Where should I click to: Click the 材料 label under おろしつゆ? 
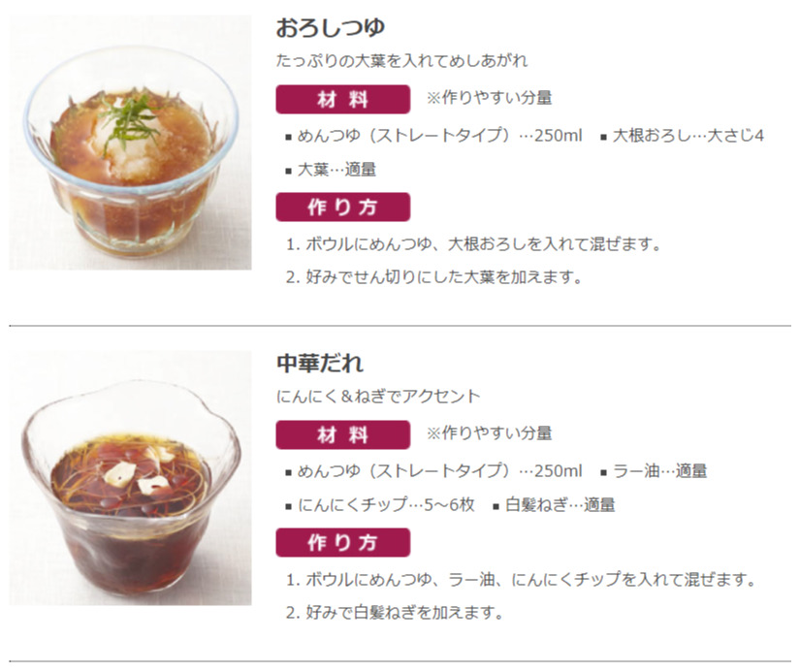343,100
